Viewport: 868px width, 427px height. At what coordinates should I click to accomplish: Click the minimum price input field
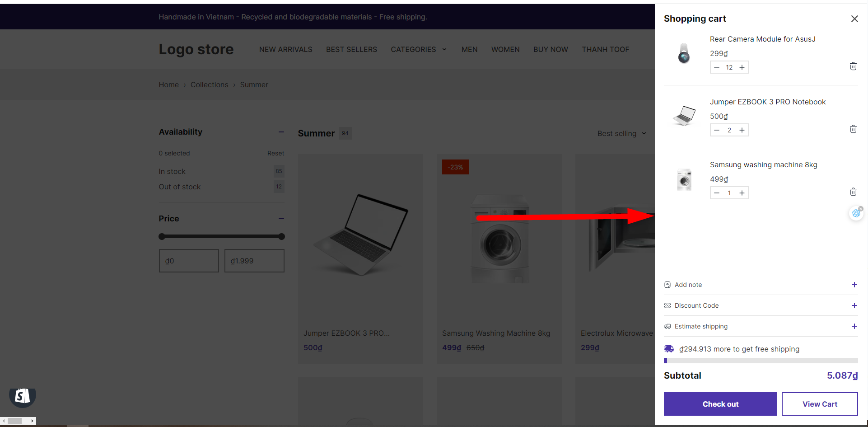[x=189, y=261]
